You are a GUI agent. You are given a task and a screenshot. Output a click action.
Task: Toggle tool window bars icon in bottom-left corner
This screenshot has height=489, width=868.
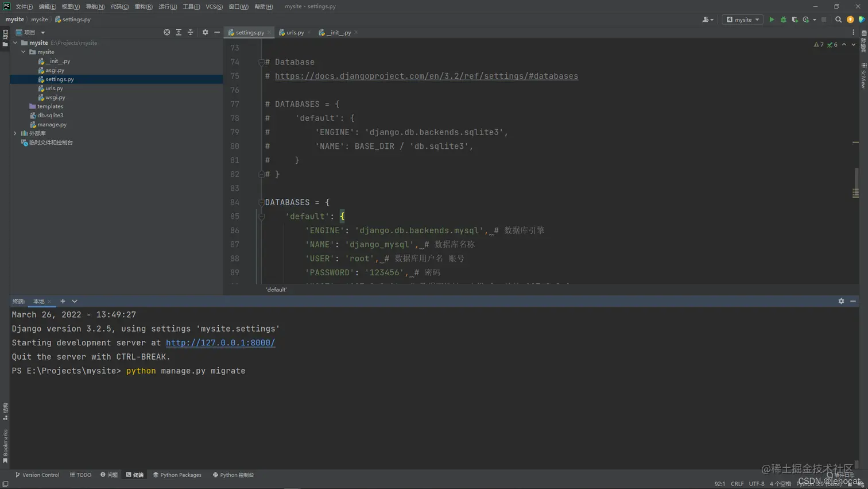5,484
